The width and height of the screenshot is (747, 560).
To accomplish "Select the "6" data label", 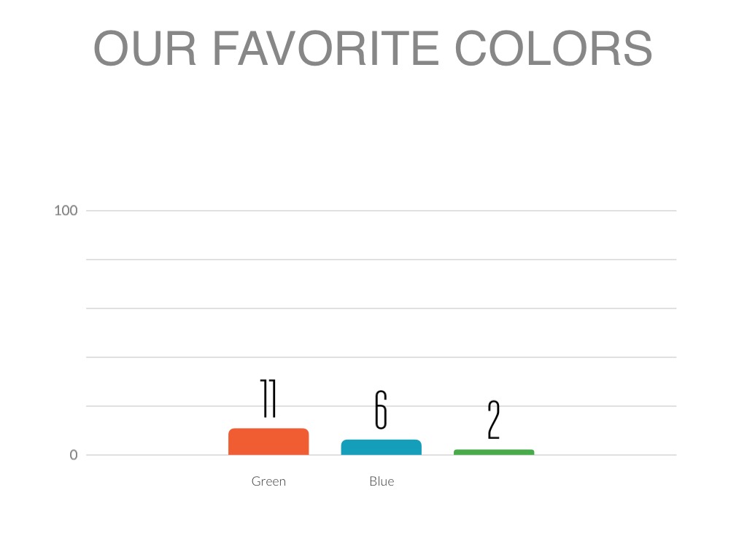I will [381, 410].
